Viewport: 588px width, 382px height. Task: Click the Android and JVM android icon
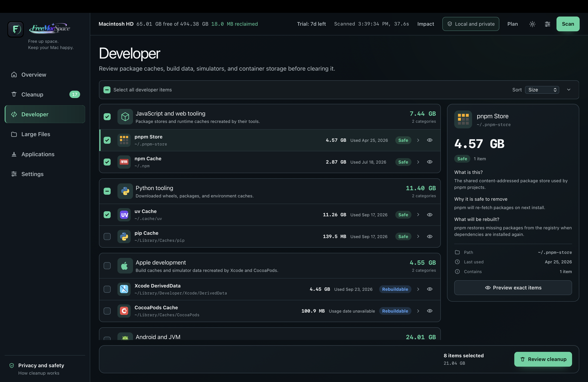(125, 336)
